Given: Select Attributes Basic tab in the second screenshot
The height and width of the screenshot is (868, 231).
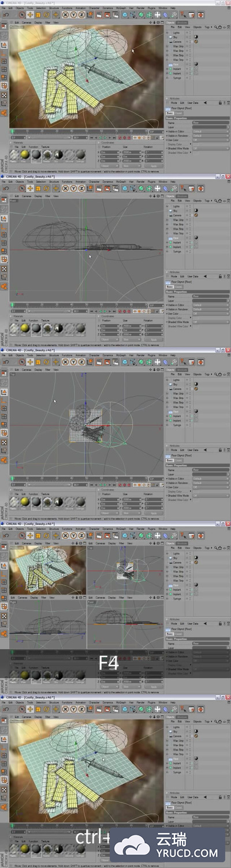Looking at the screenshot, I should coord(170,287).
